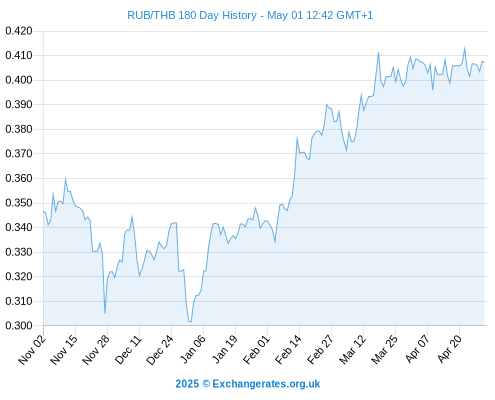Viewport: 495px width, 400px height.
Task: Select the Apr 20 date label
Action: tap(449, 349)
